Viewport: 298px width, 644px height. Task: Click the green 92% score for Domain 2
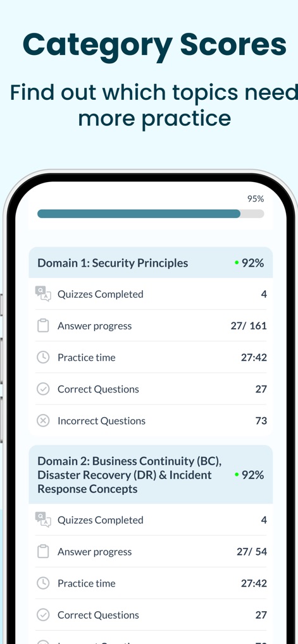pos(249,475)
